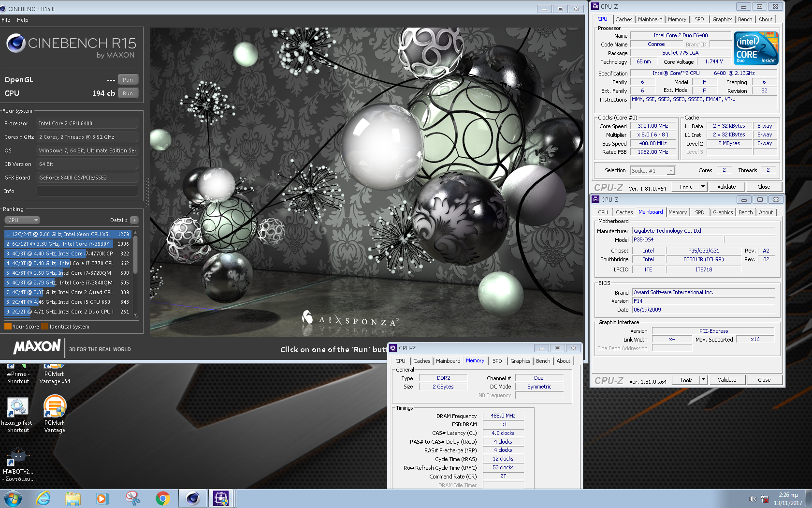
Task: Select SPD tab in Mainboard CPU-Z window
Action: [x=699, y=212]
